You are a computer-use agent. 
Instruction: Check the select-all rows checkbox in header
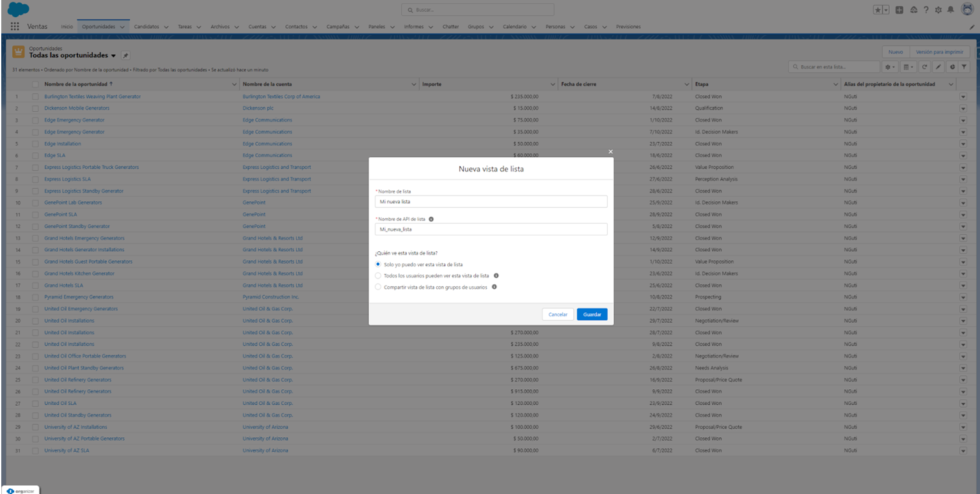click(36, 84)
